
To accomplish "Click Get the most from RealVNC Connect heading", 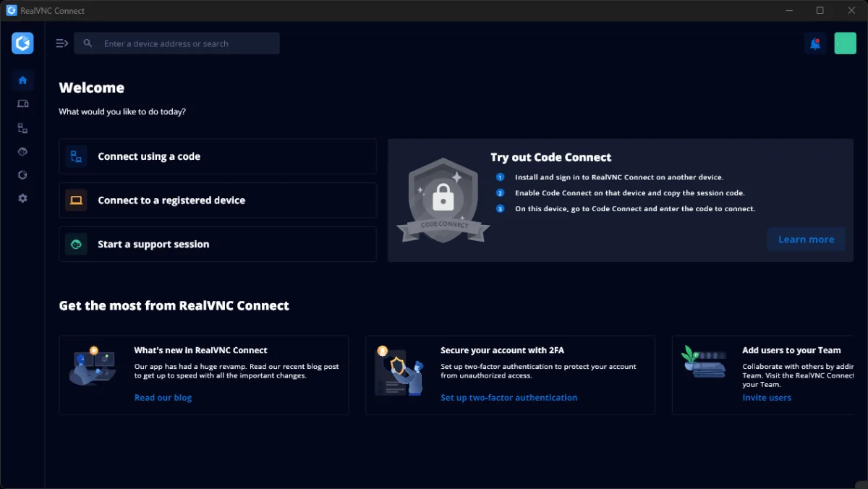I will pos(174,305).
